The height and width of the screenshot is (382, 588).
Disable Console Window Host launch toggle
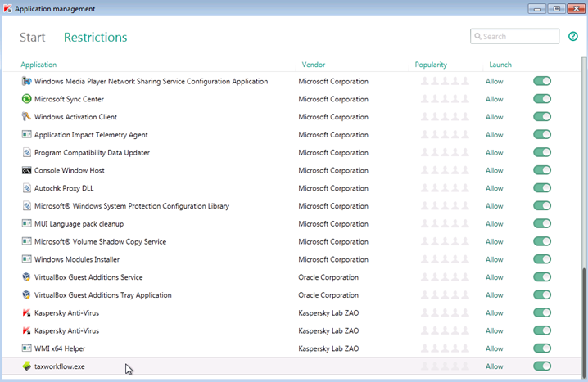point(542,170)
